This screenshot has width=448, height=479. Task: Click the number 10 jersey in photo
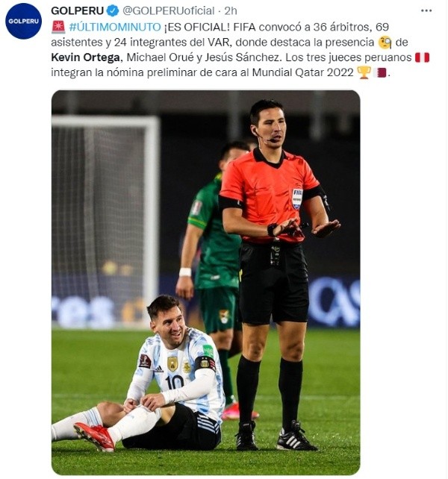click(x=175, y=382)
